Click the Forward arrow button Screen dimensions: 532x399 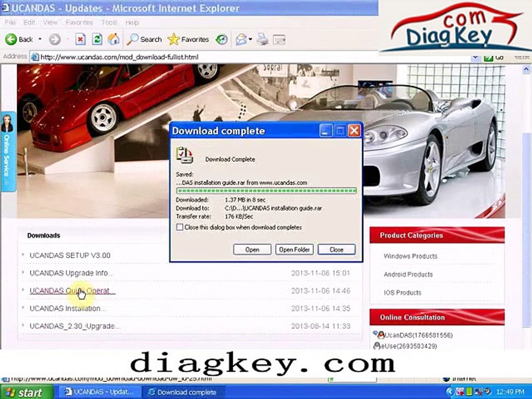pyautogui.click(x=54, y=39)
